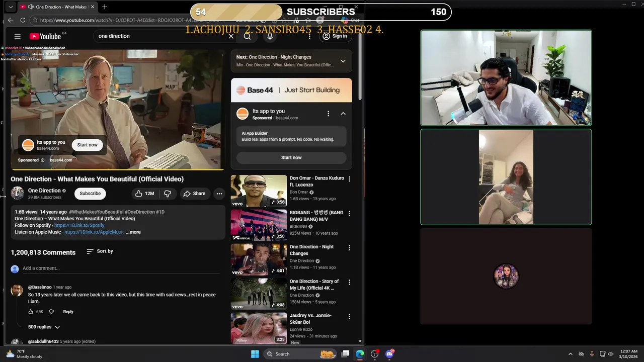The width and height of the screenshot is (644, 362).
Task: Start voice search with the microphone icon
Action: [271, 36]
